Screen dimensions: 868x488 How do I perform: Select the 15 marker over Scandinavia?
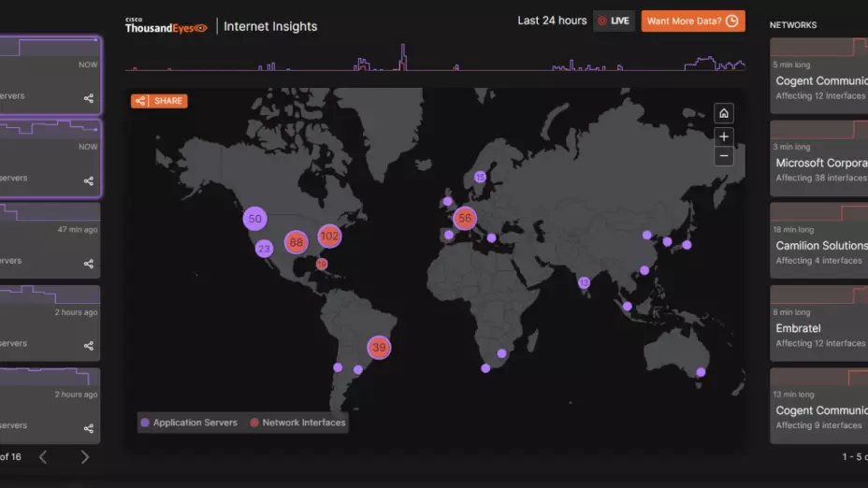point(480,177)
